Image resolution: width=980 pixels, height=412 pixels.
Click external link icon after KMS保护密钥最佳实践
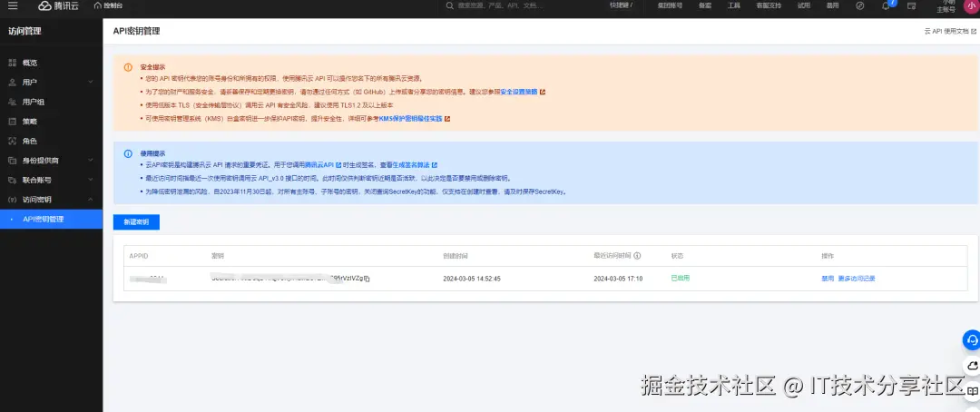click(x=446, y=119)
